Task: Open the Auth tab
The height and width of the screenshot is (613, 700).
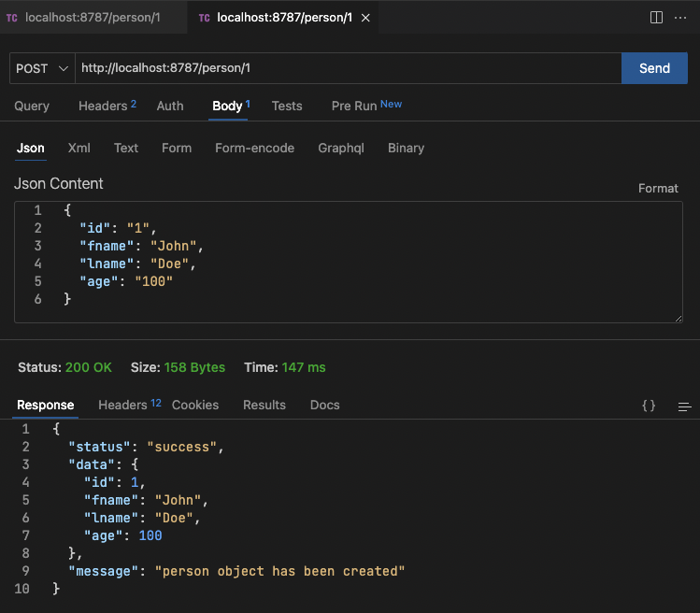Action: point(170,106)
